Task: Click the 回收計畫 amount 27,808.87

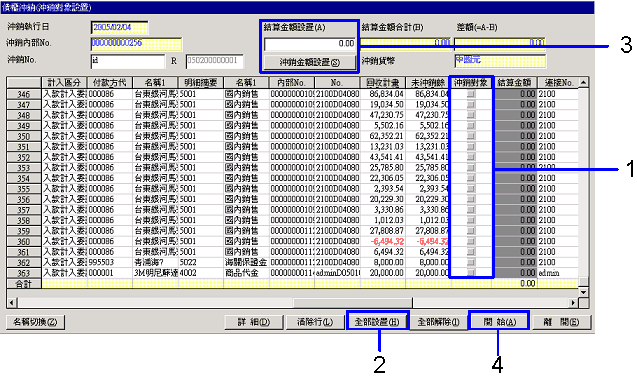Action: click(x=386, y=231)
